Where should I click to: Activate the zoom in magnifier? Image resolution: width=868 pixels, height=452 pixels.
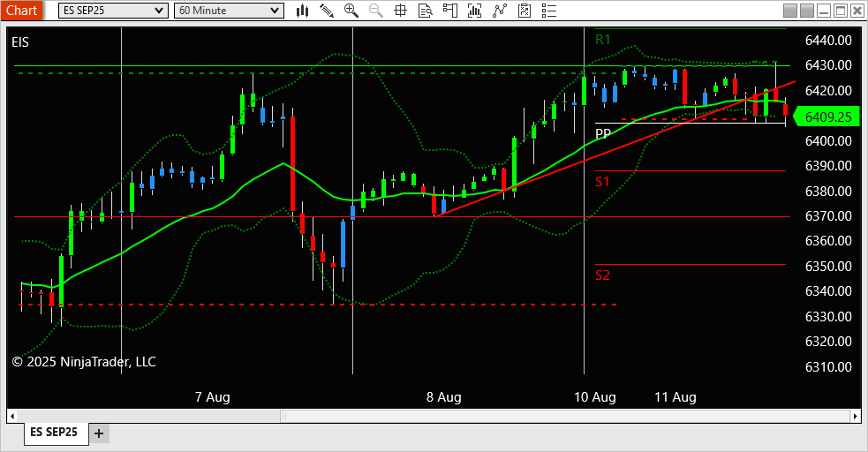[x=351, y=11]
